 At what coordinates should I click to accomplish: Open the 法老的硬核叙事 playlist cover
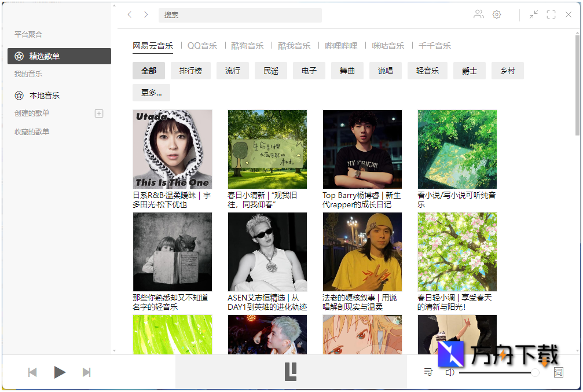pyautogui.click(x=362, y=252)
